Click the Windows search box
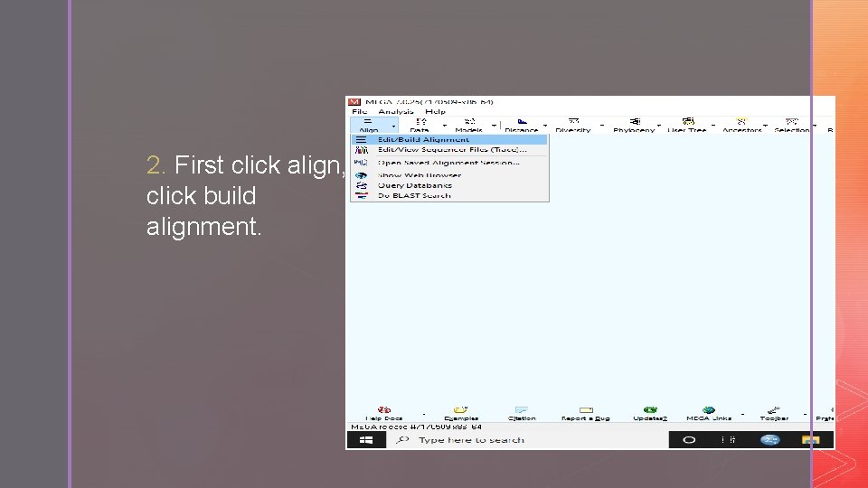Screen dimensions: 868x488 (x=527, y=440)
